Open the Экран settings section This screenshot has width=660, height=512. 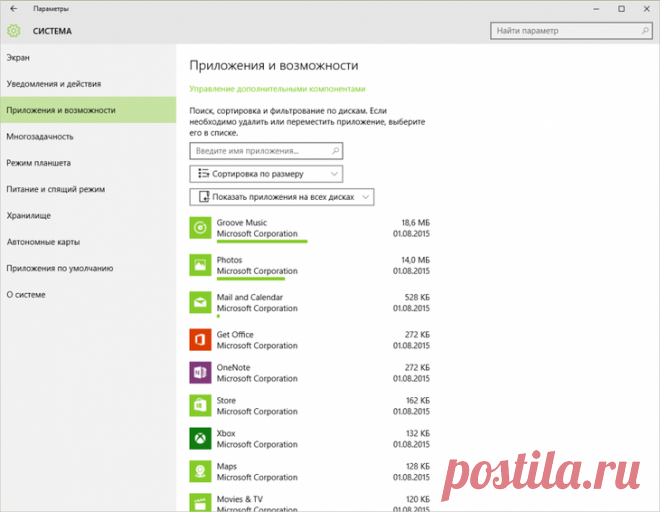(x=18, y=58)
